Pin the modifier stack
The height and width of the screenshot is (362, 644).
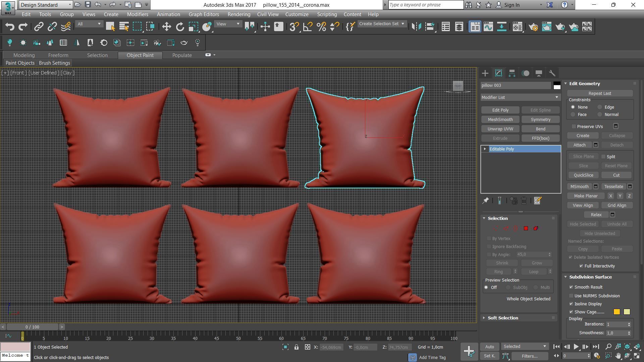click(x=485, y=200)
